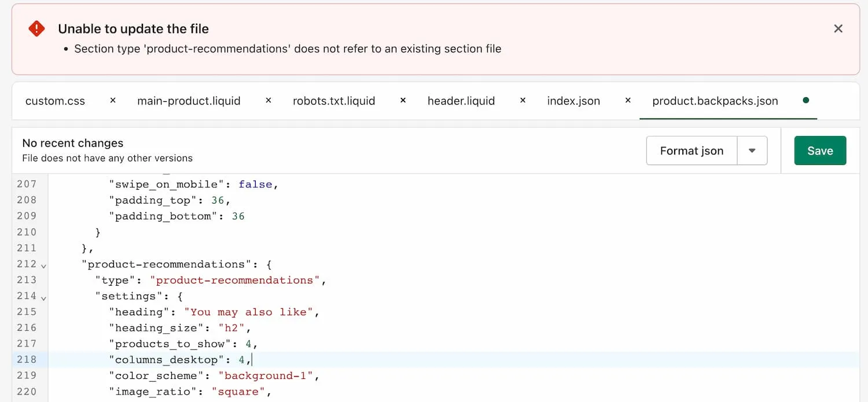Image resolution: width=868 pixels, height=402 pixels.
Task: Click line number 210 in the gutter
Action: pyautogui.click(x=27, y=232)
